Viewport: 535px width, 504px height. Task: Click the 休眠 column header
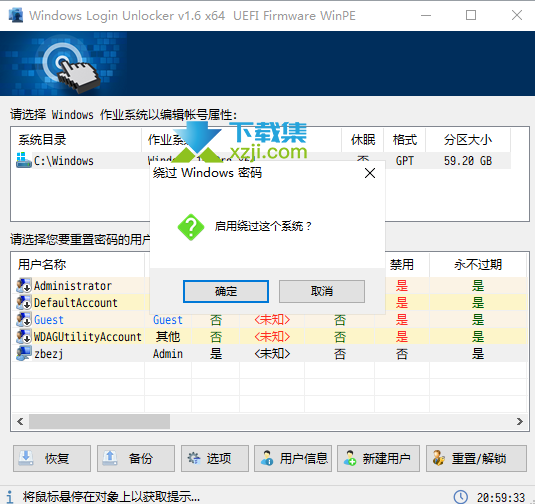pos(363,140)
